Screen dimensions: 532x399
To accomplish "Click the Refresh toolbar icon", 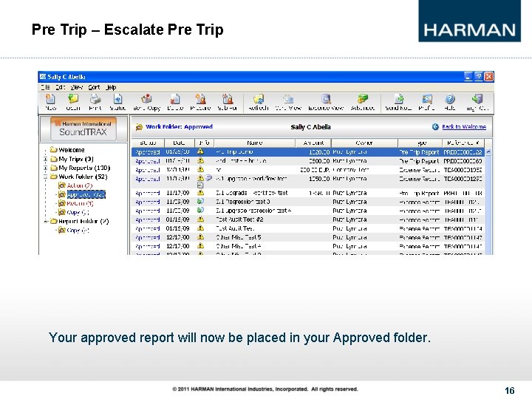I will (x=258, y=100).
